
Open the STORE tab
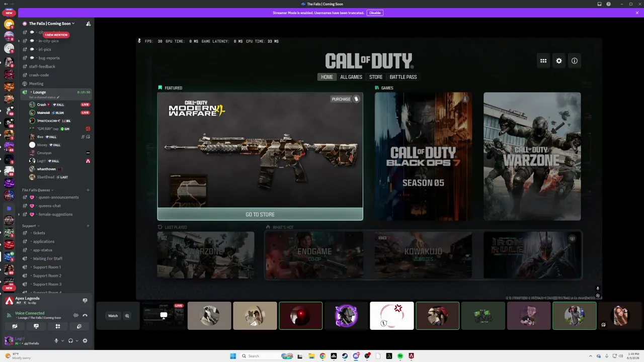(x=376, y=77)
